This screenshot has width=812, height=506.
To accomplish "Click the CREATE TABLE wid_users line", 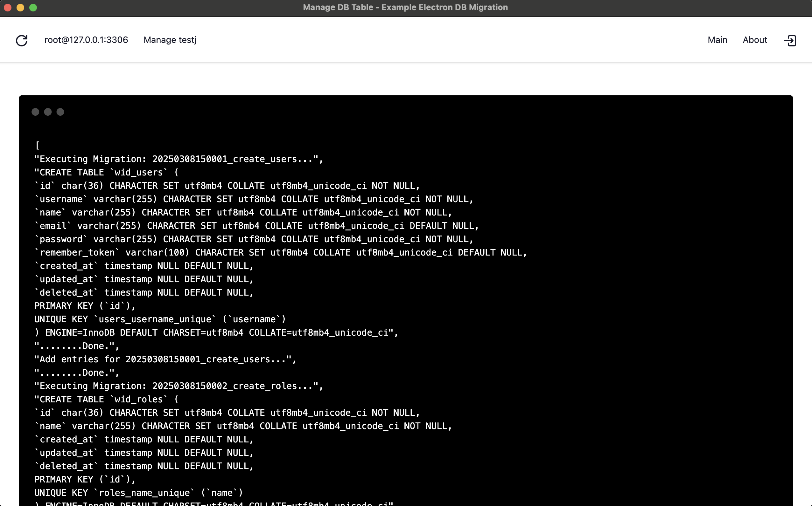I will pos(107,172).
